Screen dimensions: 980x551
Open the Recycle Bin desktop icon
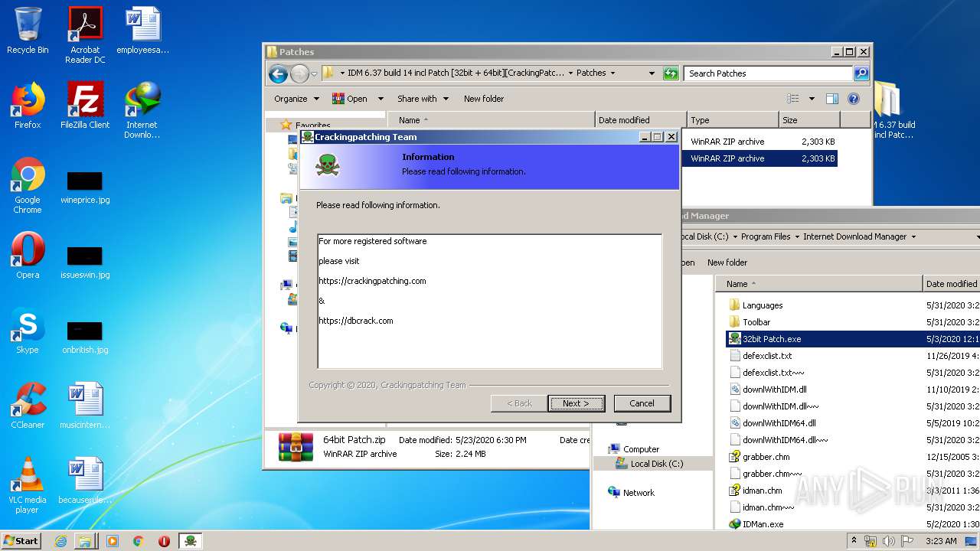point(28,31)
